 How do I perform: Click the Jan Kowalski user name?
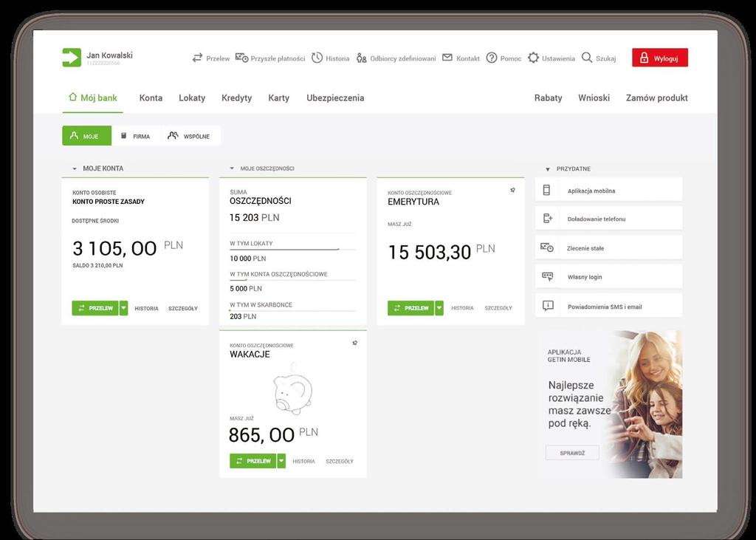[109, 55]
